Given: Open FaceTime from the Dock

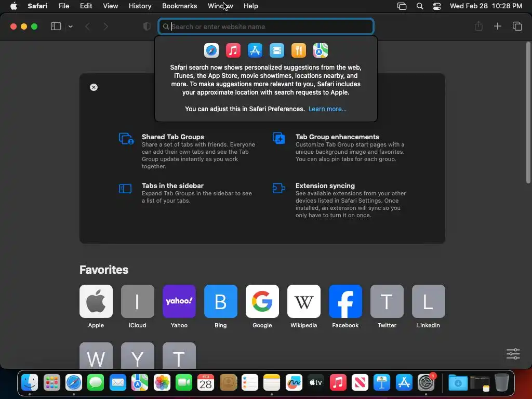Looking at the screenshot, I should [x=184, y=383].
